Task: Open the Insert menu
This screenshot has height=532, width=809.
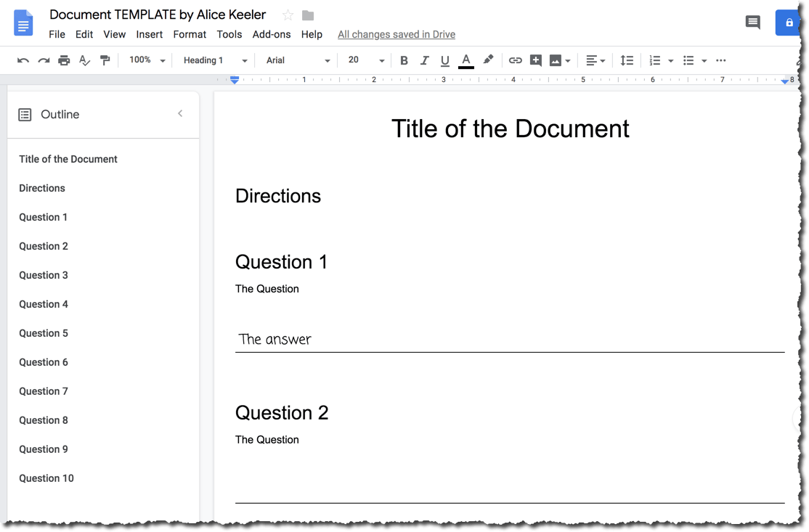Action: (x=149, y=34)
